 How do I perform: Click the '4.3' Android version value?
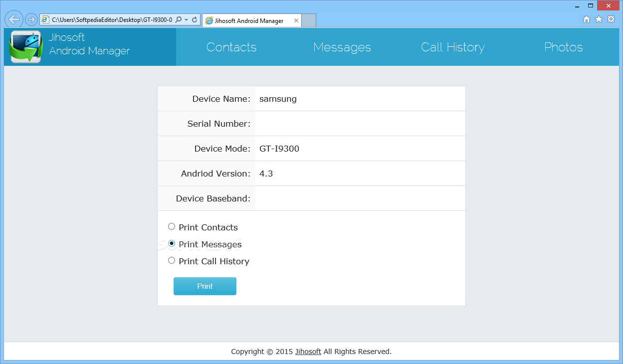tap(266, 174)
